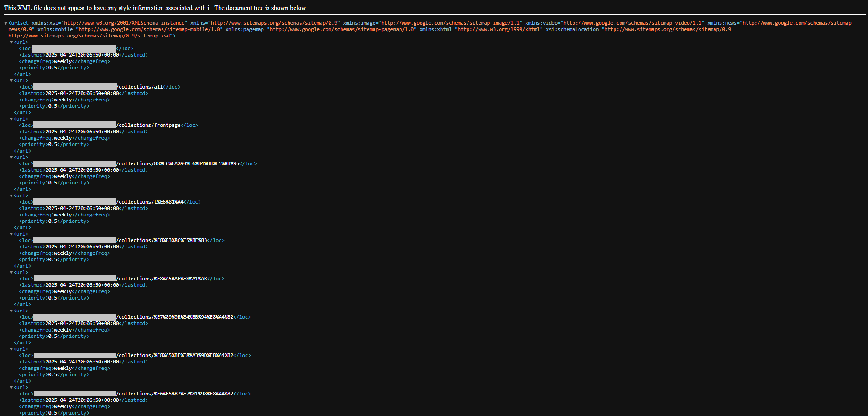Click the /collections/t%E6%81%A4 loc value
The width and height of the screenshot is (868, 416).
pos(150,202)
